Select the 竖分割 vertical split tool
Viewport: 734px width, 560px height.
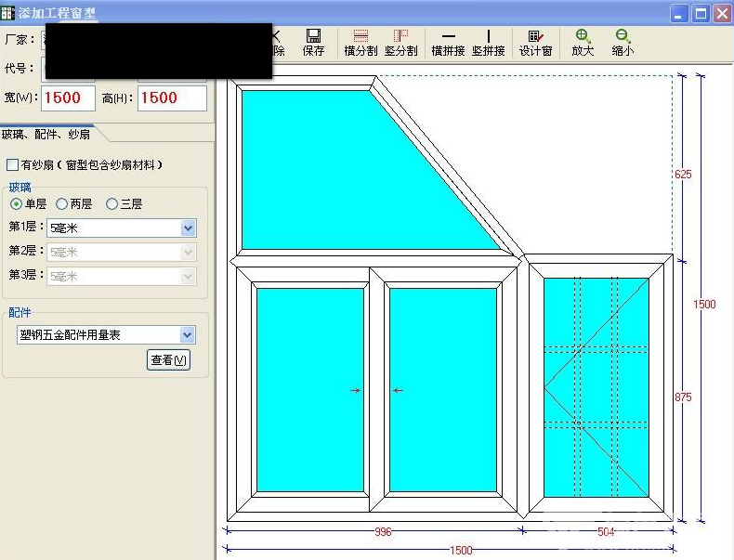pyautogui.click(x=400, y=43)
